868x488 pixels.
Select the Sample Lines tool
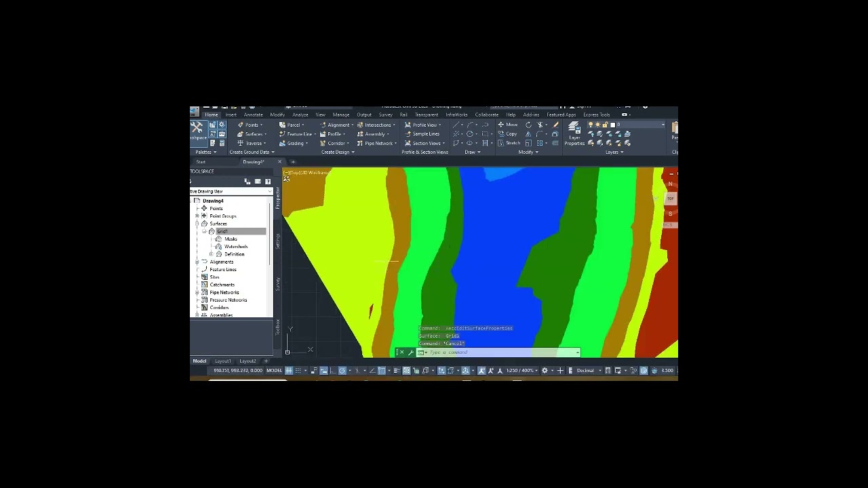point(422,134)
